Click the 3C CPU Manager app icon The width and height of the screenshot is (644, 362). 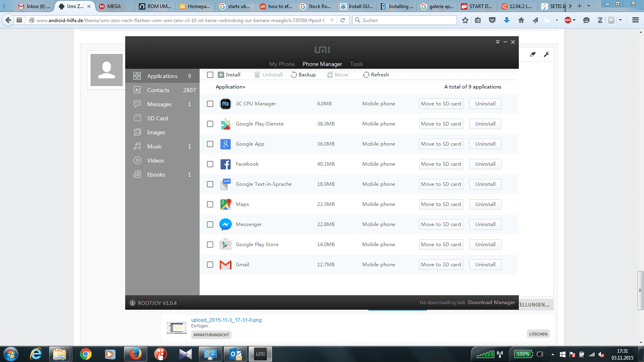(x=225, y=104)
